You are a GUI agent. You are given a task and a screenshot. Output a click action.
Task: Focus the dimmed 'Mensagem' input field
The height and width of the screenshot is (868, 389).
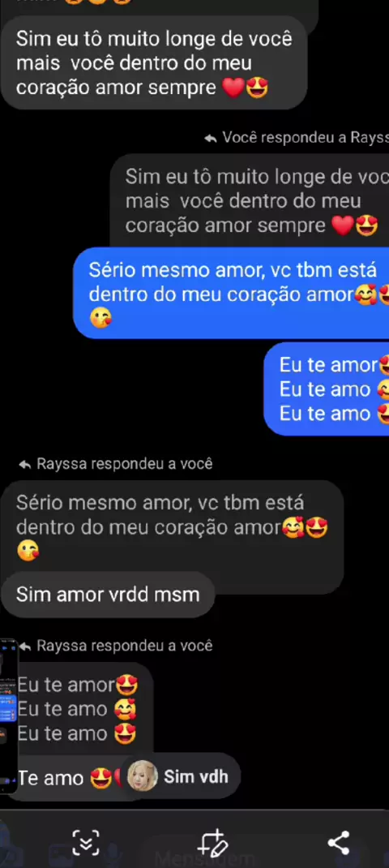pos(205,857)
